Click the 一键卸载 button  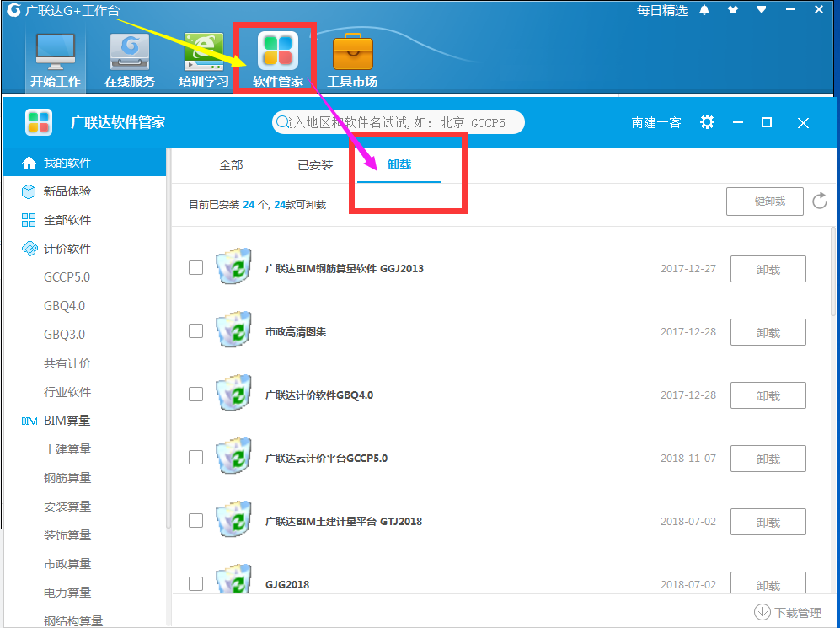(764, 201)
